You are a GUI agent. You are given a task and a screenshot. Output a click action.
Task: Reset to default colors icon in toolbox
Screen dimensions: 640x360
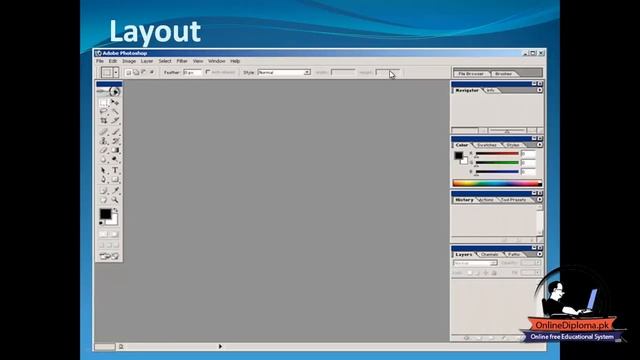tap(101, 223)
